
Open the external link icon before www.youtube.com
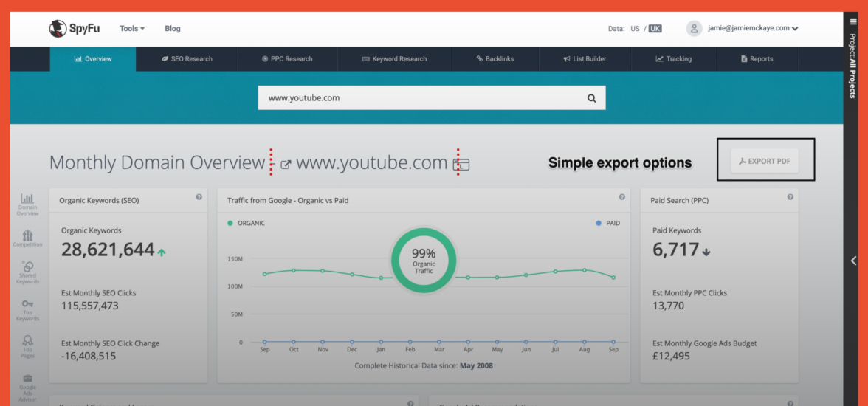(x=286, y=165)
